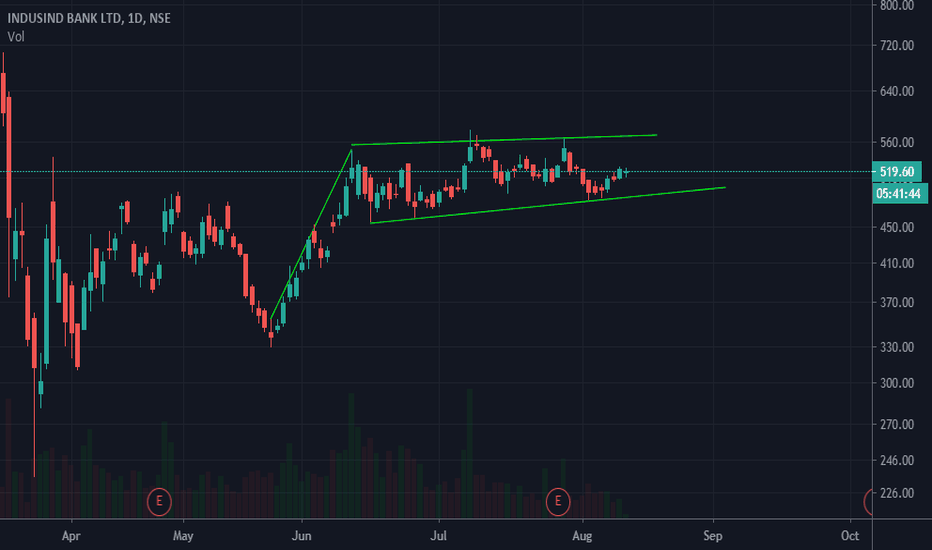Screen dimensions: 932x550
Task: Click the Jul label on time axis
Action: [x=438, y=536]
